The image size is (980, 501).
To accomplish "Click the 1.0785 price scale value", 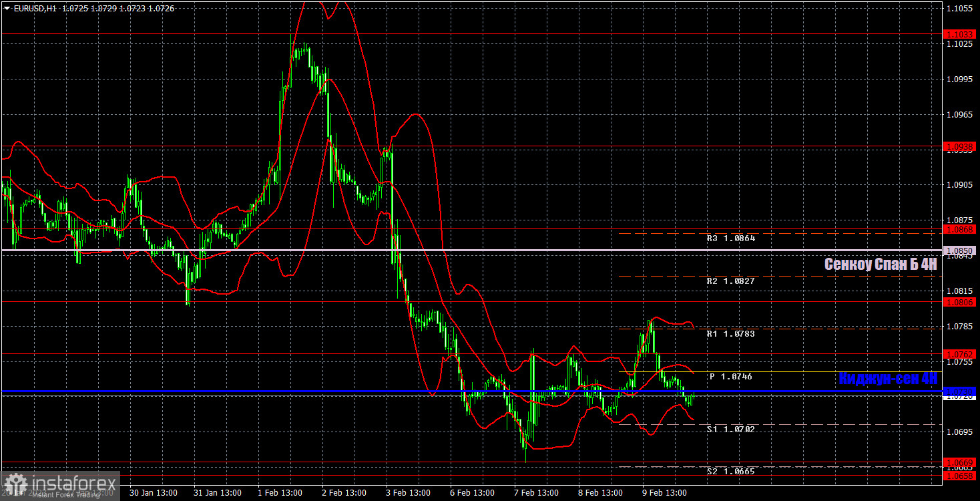I will click(959, 326).
